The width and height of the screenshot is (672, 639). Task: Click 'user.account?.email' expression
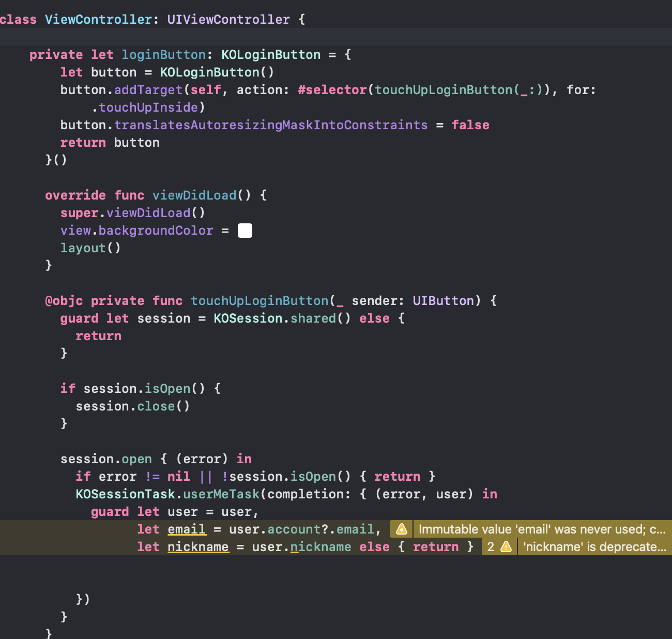coord(302,529)
